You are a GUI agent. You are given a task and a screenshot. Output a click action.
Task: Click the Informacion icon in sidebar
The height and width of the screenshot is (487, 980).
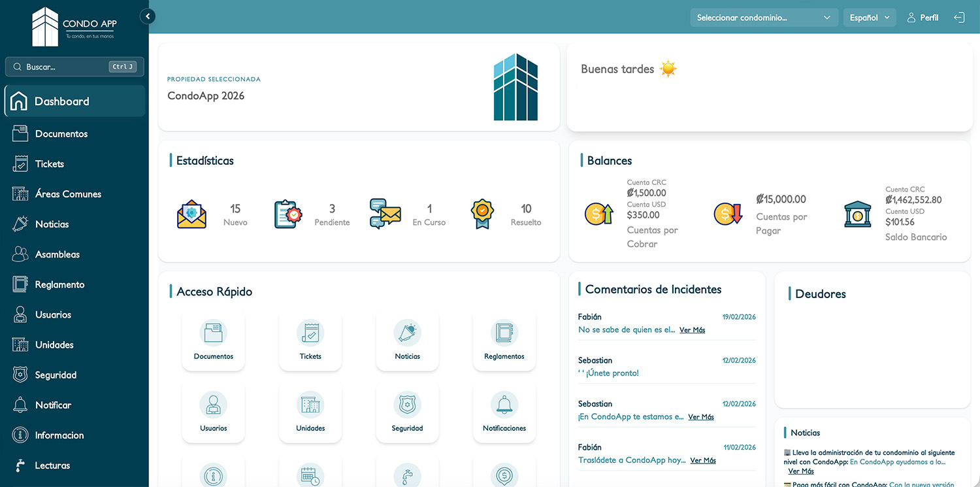coord(20,435)
